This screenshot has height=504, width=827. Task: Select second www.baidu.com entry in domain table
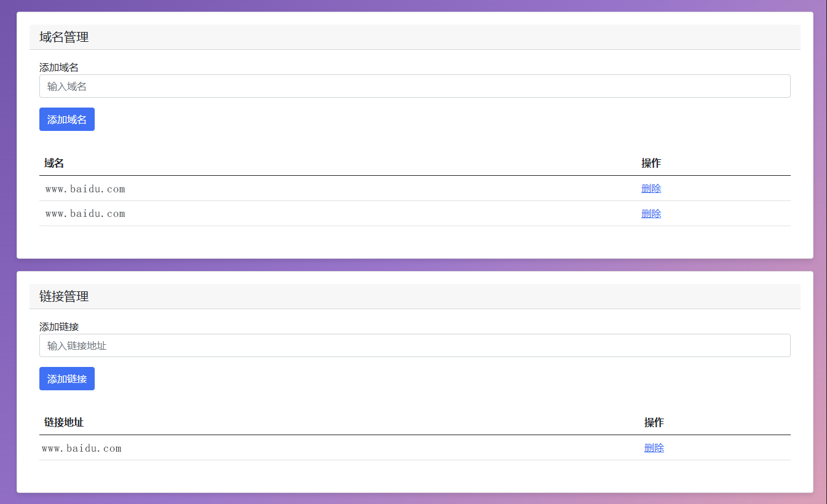[85, 214]
